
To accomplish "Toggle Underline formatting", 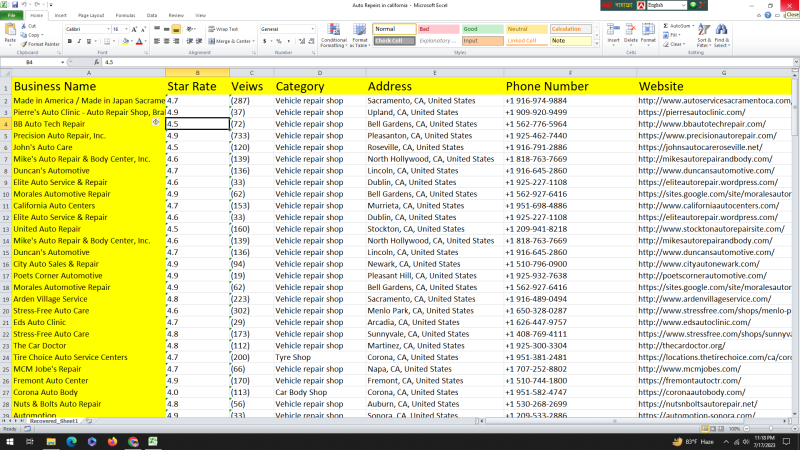I will (89, 41).
